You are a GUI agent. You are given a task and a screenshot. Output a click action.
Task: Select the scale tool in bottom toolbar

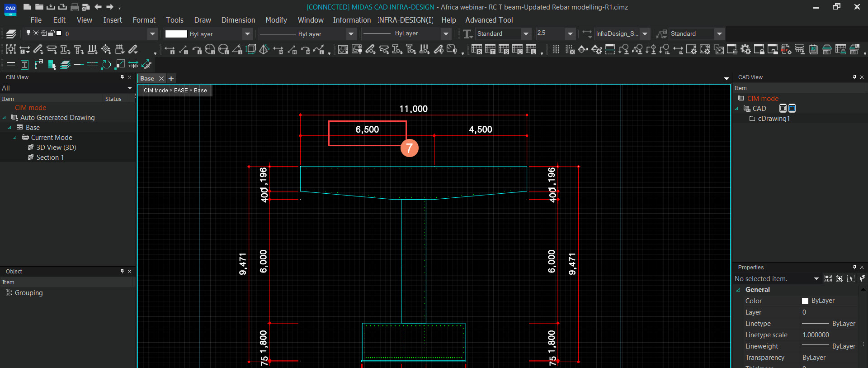pos(120,65)
